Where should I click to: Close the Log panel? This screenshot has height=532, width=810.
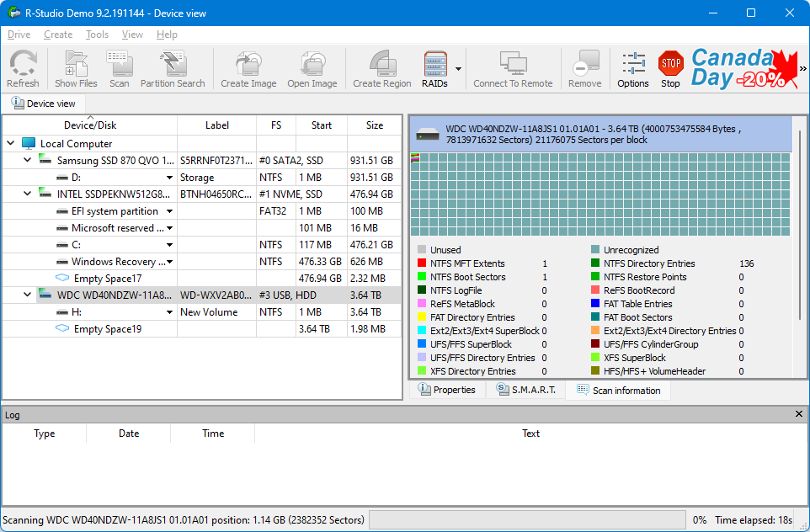coord(799,413)
